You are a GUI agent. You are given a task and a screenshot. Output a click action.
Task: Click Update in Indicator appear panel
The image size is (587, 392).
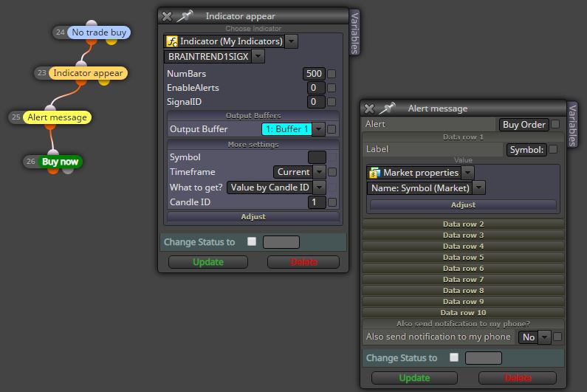208,262
